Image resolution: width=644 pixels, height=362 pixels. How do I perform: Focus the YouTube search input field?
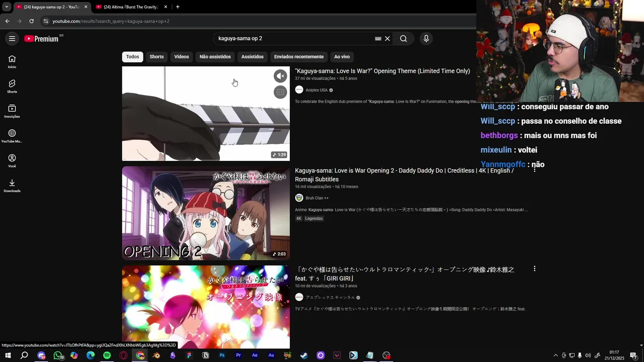pos(294,39)
